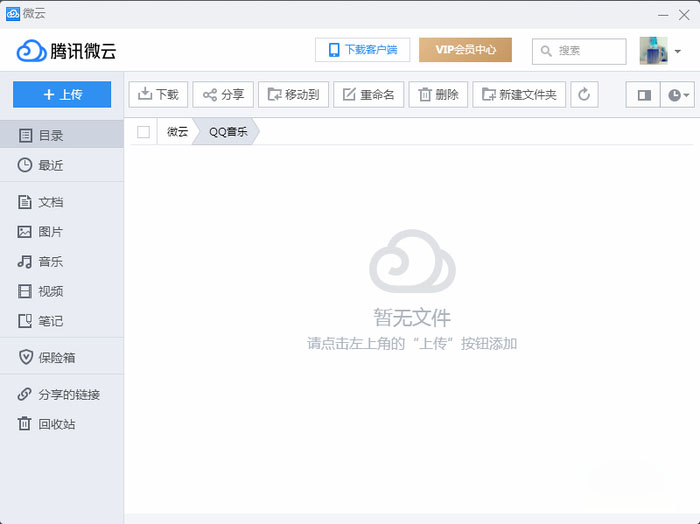The height and width of the screenshot is (524, 700).
Task: Click the 删除 delete button
Action: 438,95
